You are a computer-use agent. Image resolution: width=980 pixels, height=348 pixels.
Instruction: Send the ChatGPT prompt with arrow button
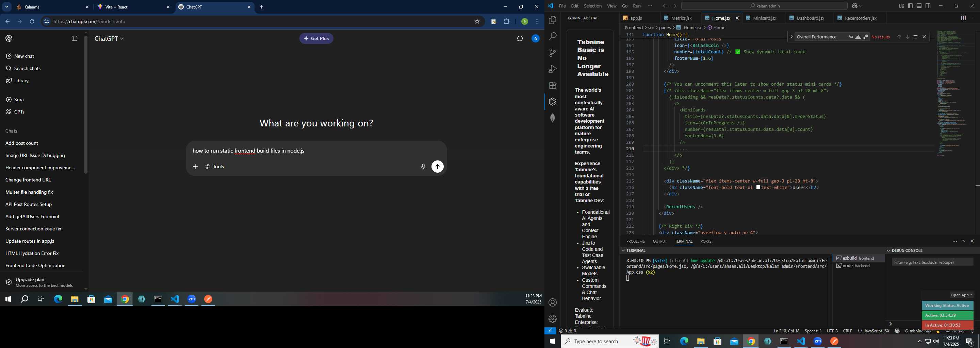(438, 167)
